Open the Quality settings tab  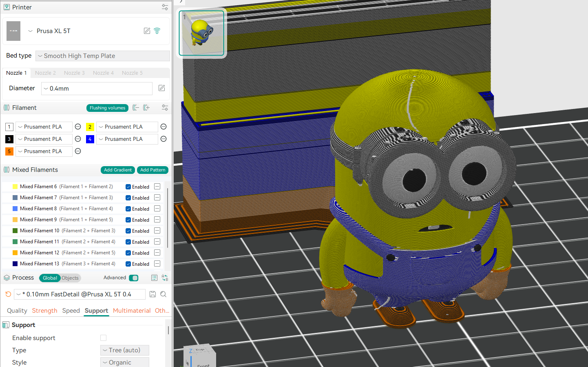(17, 311)
